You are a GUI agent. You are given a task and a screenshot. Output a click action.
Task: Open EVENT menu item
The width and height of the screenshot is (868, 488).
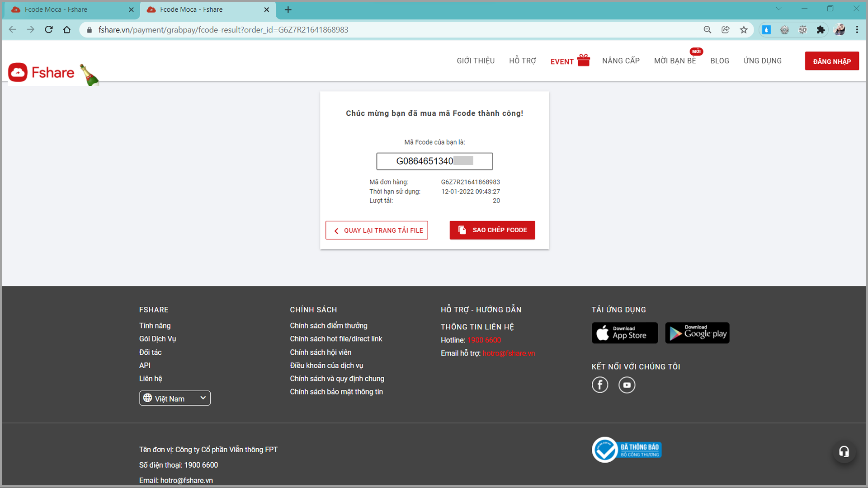pos(562,61)
